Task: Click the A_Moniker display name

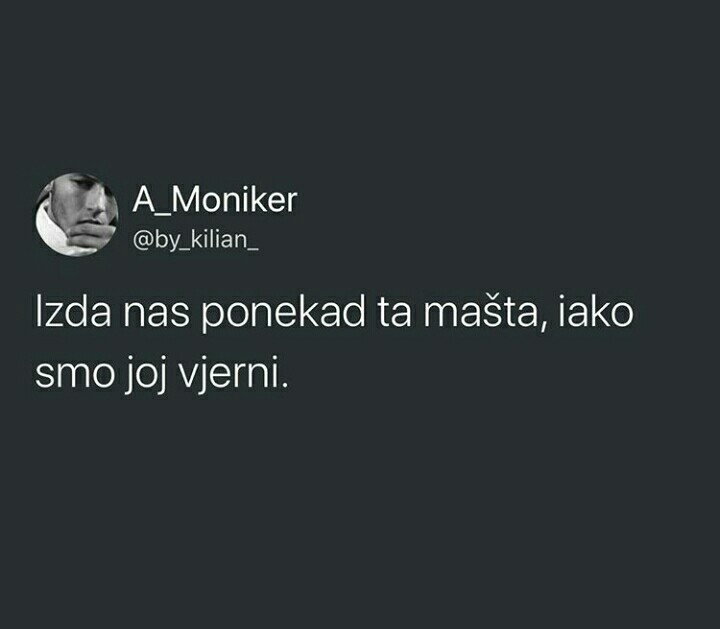Action: click(x=215, y=201)
